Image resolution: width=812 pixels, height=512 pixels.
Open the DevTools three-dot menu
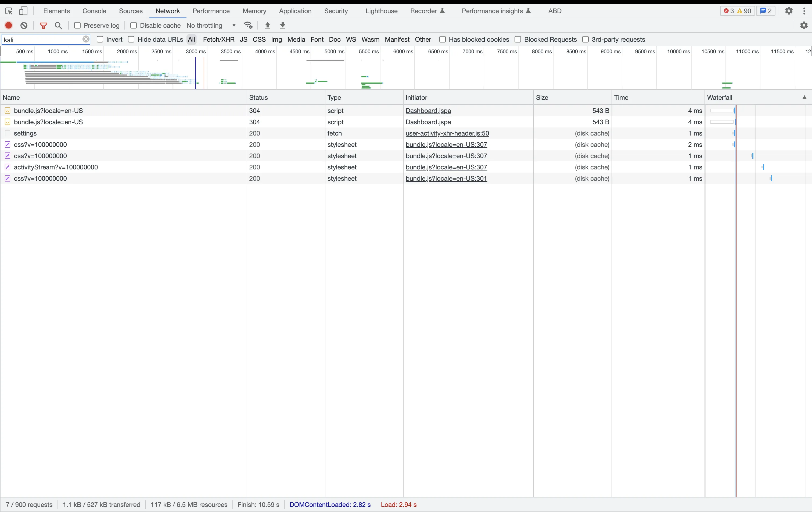tap(804, 11)
